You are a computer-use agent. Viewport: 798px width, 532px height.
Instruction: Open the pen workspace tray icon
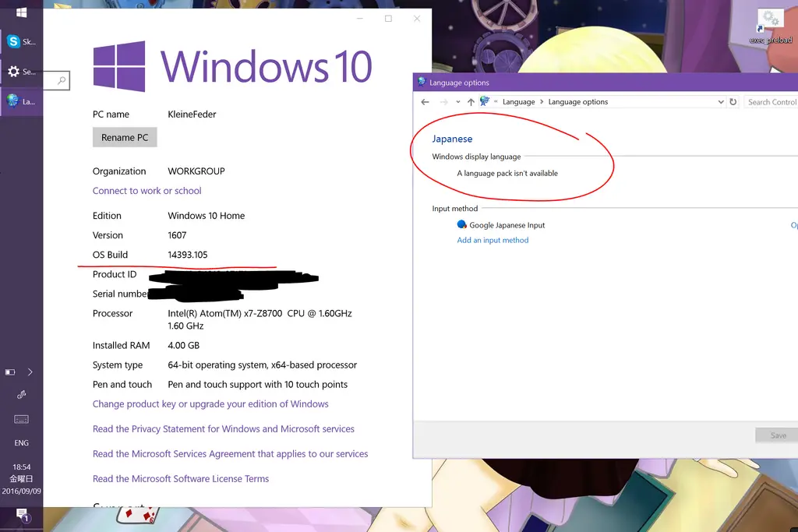[21, 395]
